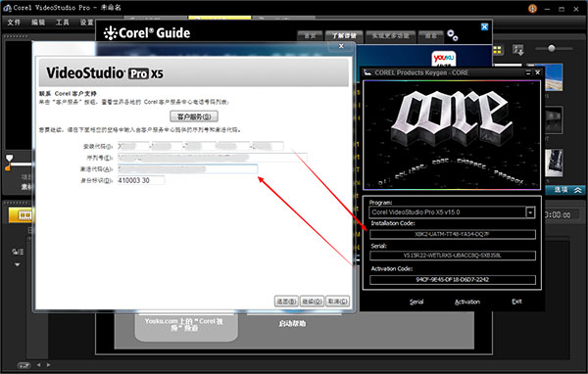Click the fit project zoom icon at bottom-left
Screen dimensions: 588x374
coord(24,365)
